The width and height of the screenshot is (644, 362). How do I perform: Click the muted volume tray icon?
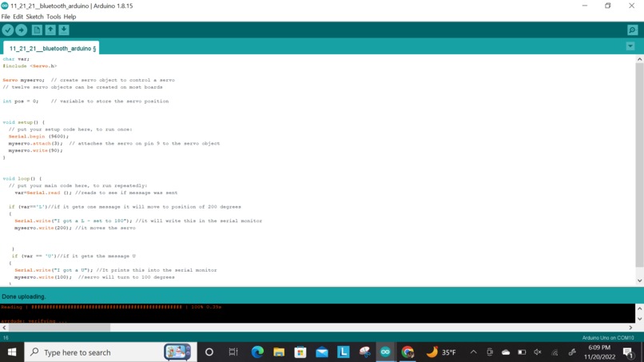tap(538, 352)
